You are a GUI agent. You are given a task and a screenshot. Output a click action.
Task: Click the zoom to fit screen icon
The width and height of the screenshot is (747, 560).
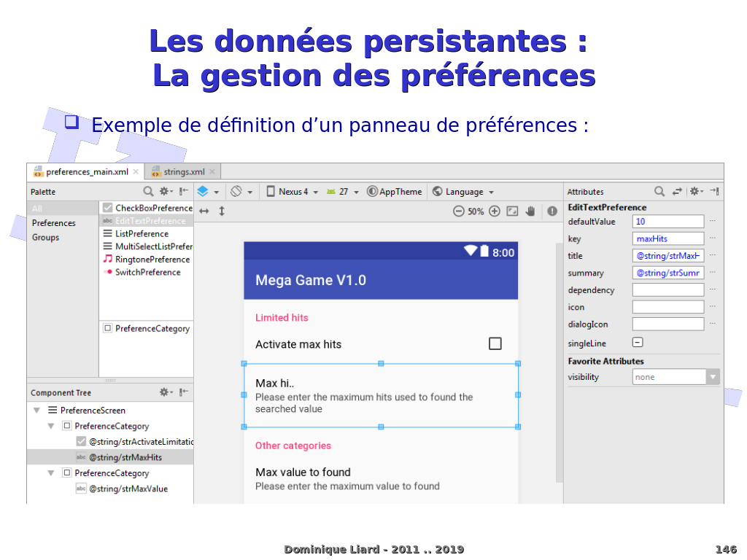[x=512, y=211]
